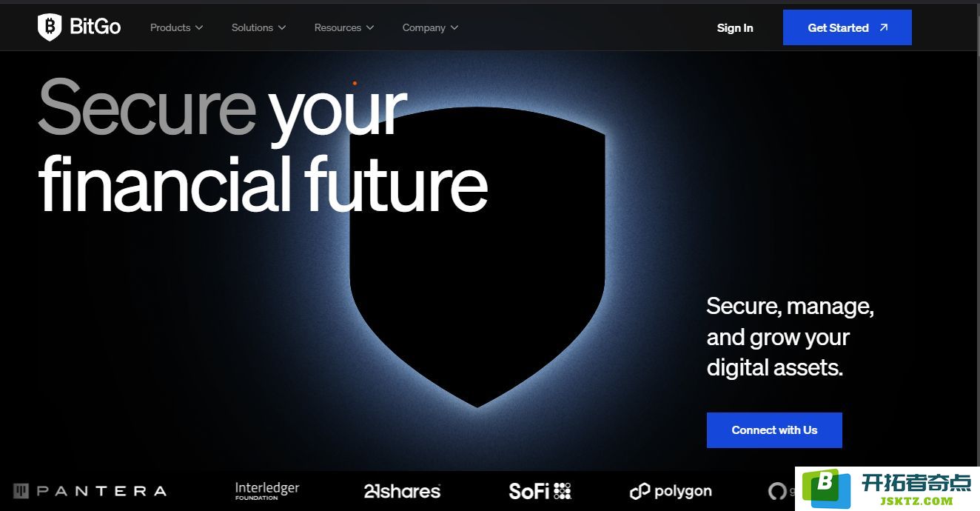Expand the Products chevron
This screenshot has width=980, height=511.
pos(199,28)
